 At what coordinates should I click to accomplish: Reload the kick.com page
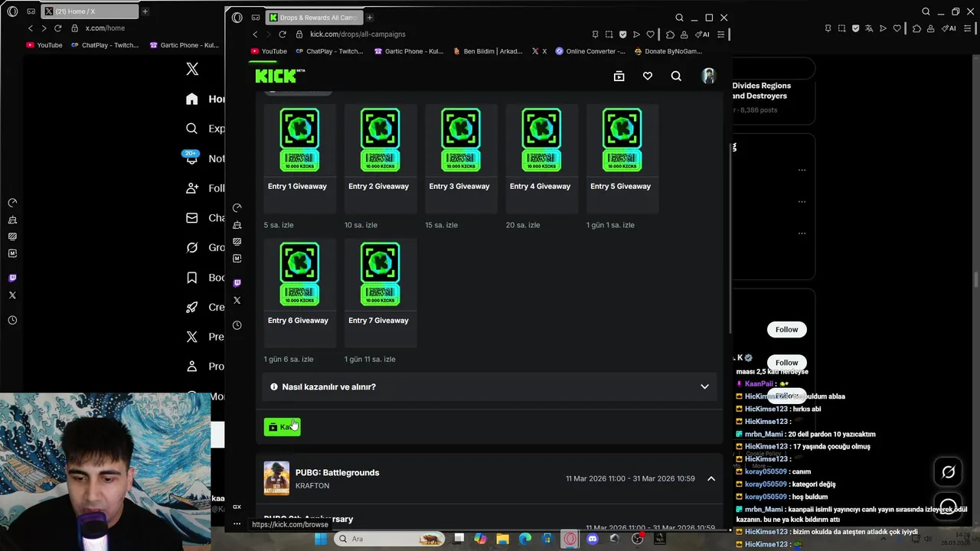coord(283,34)
